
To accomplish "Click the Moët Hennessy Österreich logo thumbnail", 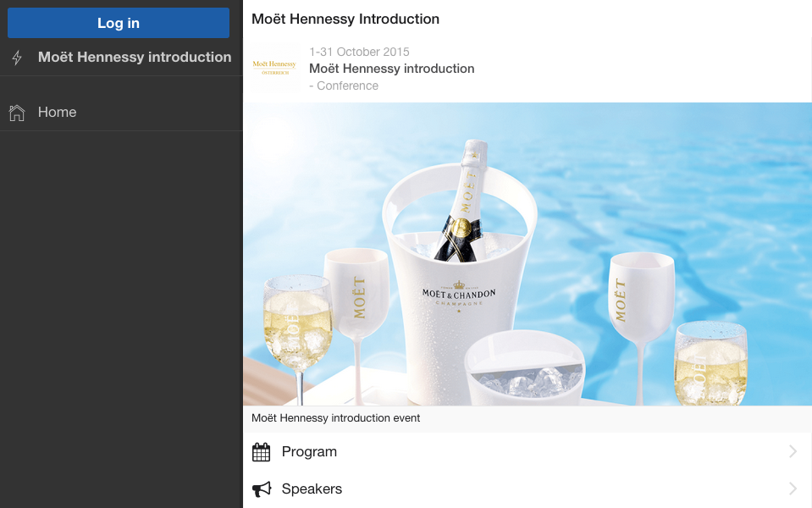I will 275,69.
